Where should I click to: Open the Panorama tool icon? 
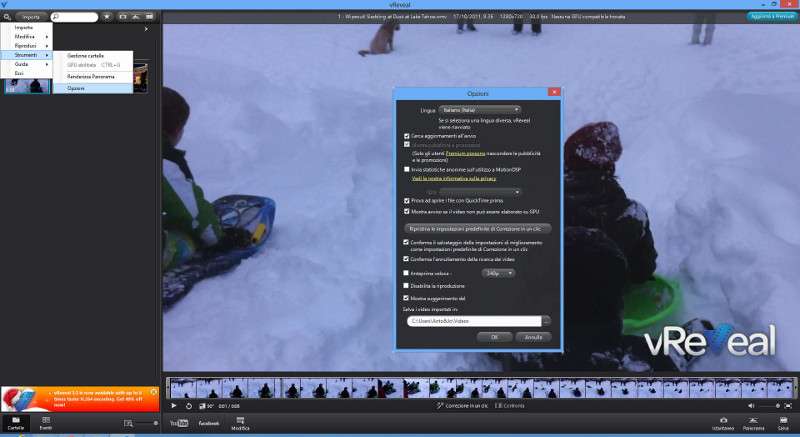pyautogui.click(x=752, y=422)
